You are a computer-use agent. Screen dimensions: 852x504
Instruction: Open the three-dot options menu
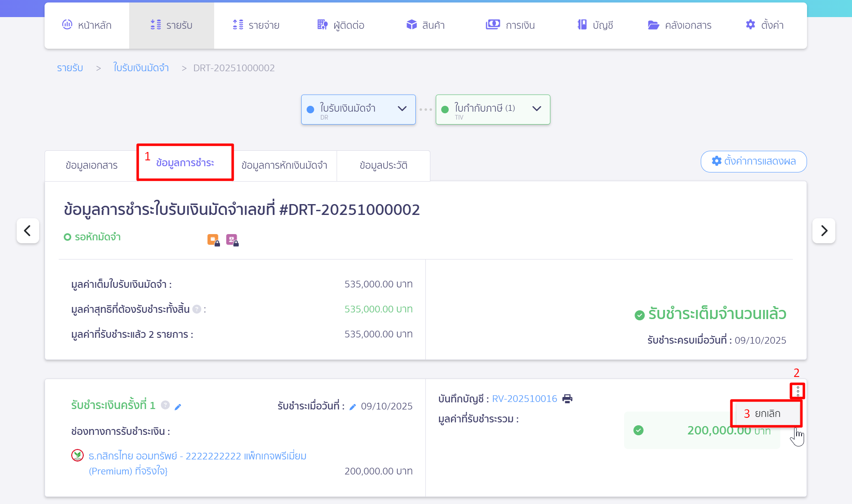coord(797,390)
